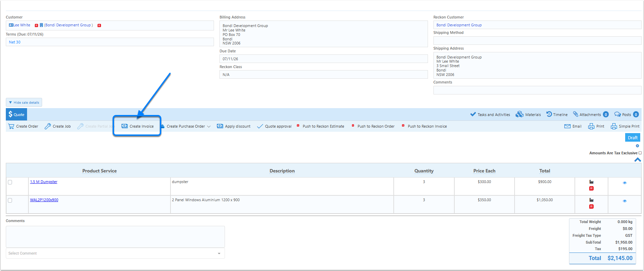Open the Select Comment dropdown
Viewport: 644px width, 271px height.
(x=115, y=253)
